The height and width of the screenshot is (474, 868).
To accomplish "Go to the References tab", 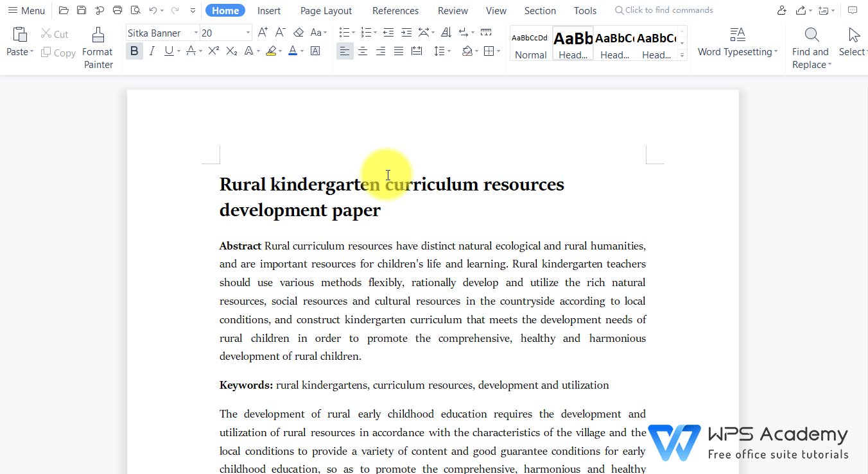I will click(x=395, y=11).
